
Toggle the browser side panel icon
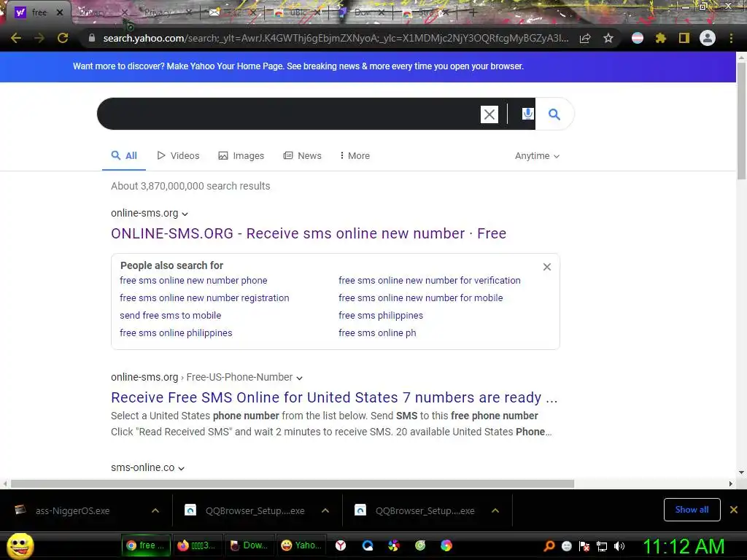(684, 38)
